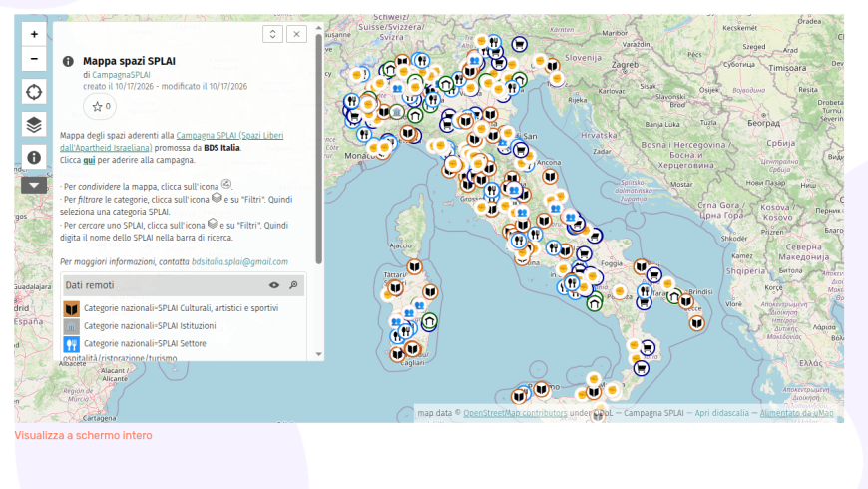Click the gray Istituzioni legend icon
The image size is (868, 489).
point(72,326)
